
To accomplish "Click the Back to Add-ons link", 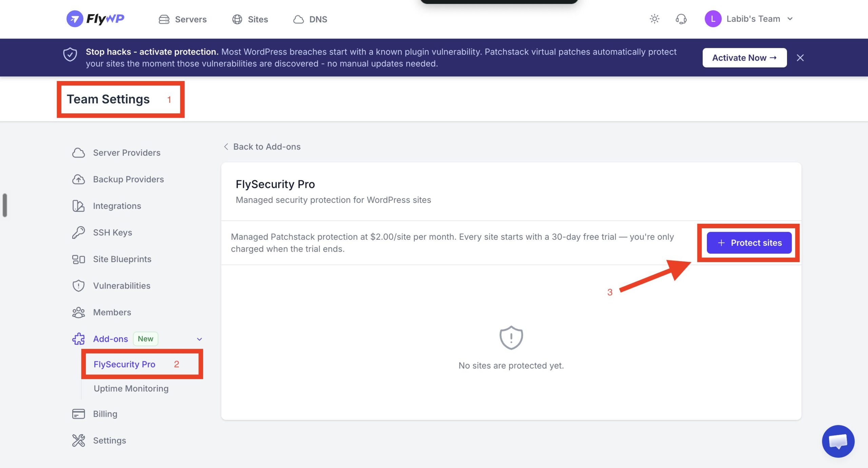I will click(x=262, y=147).
